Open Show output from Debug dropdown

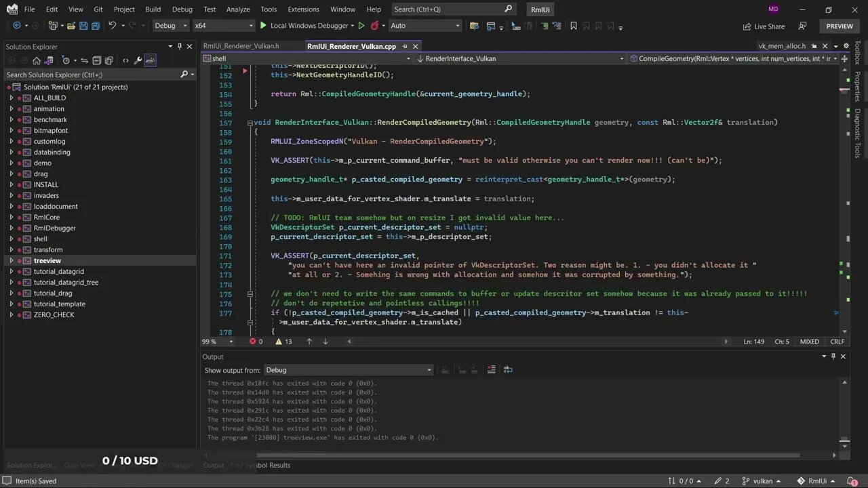coord(348,370)
